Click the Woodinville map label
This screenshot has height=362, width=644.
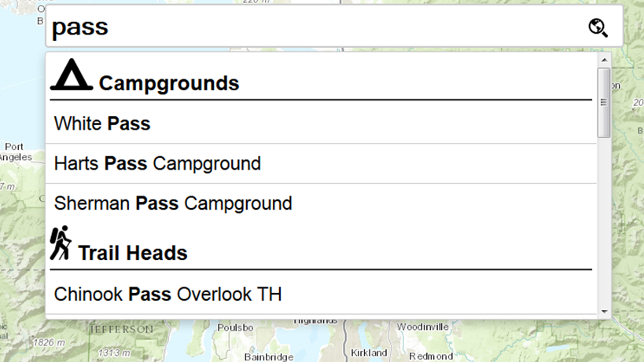point(422,327)
